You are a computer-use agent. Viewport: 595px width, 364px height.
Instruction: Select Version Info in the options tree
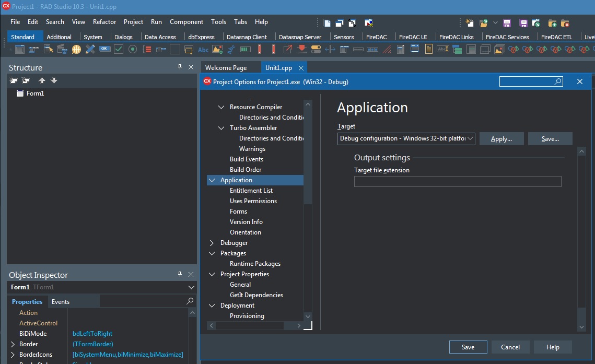(x=246, y=222)
